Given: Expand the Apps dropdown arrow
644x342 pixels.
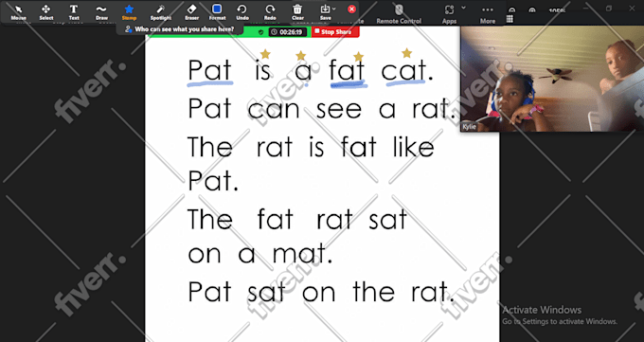Looking at the screenshot, I should (x=464, y=8).
